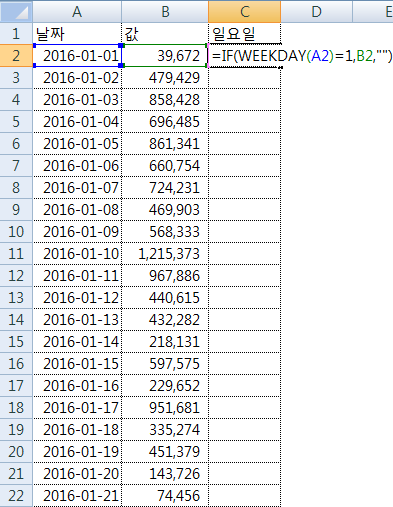The height and width of the screenshot is (507, 393).
Task: Select row 6 header
Action: 16,144
